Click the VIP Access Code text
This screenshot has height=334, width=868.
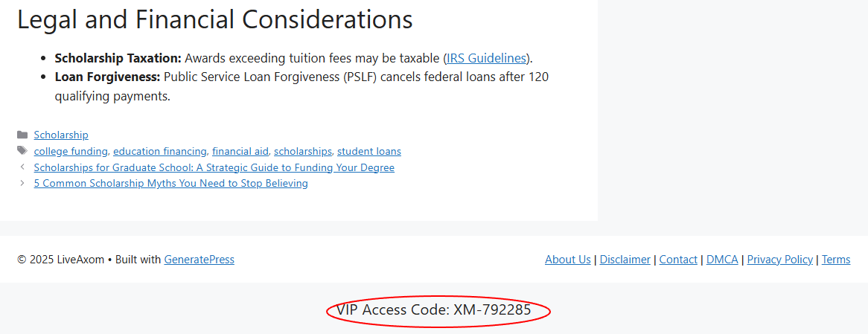[x=434, y=310]
